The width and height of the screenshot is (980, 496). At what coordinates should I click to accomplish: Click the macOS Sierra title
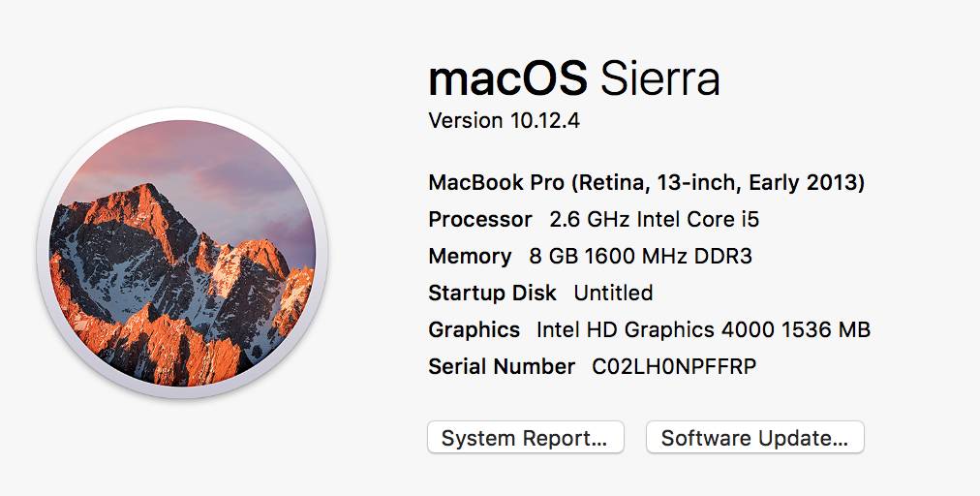573,78
